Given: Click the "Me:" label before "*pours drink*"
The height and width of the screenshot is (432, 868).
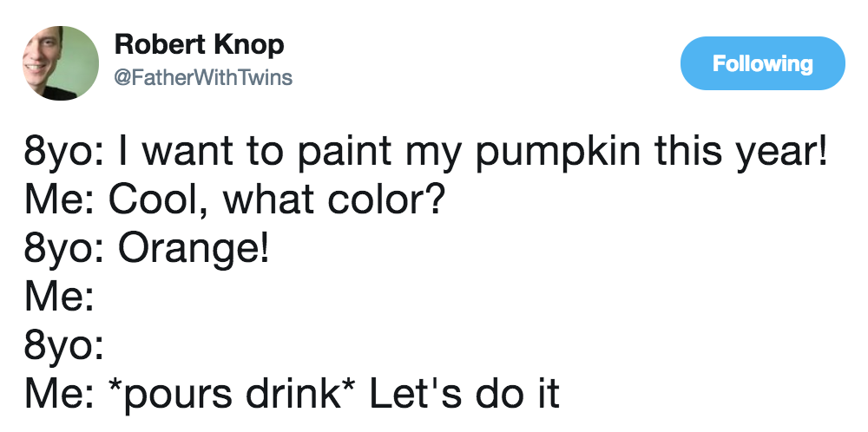Looking at the screenshot, I should (59, 391).
